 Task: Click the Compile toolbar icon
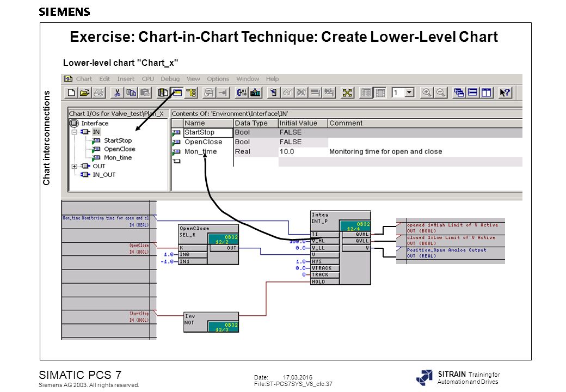pos(241,93)
